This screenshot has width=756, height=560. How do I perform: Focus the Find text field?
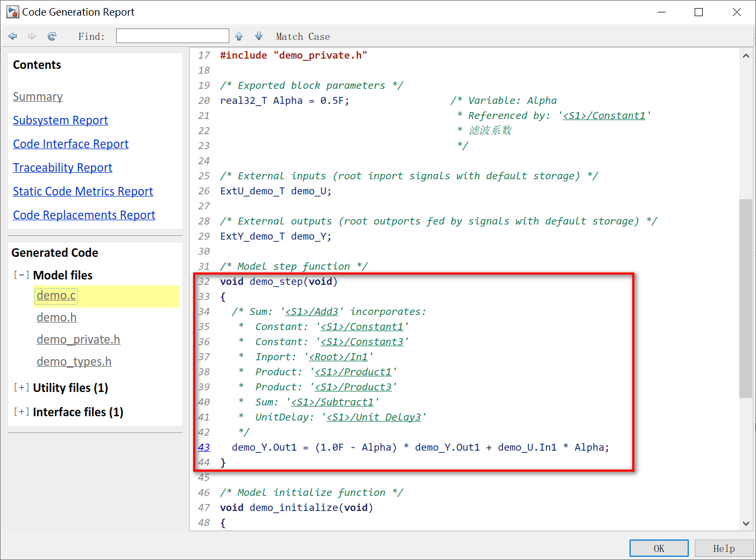pos(173,36)
